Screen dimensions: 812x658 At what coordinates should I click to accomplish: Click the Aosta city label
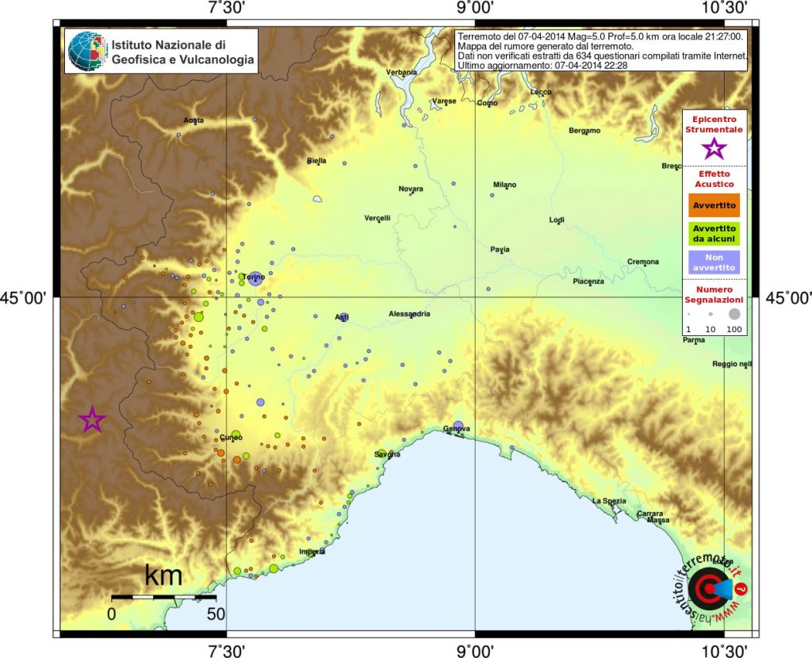[193, 121]
